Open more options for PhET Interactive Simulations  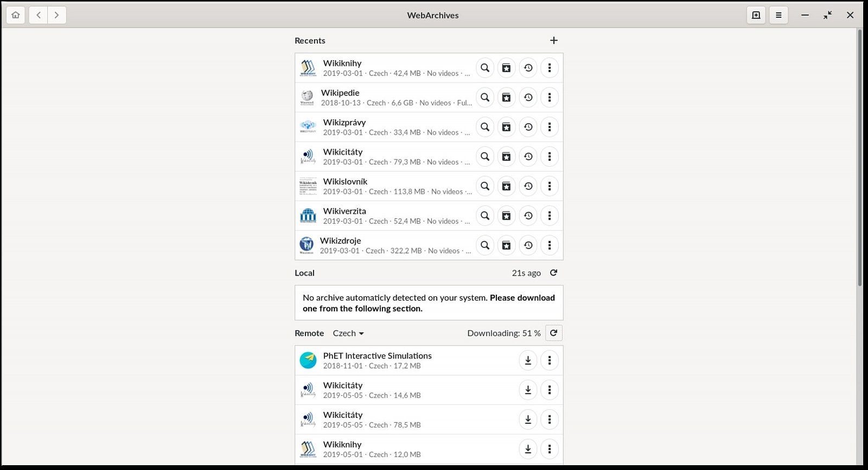pyautogui.click(x=550, y=360)
